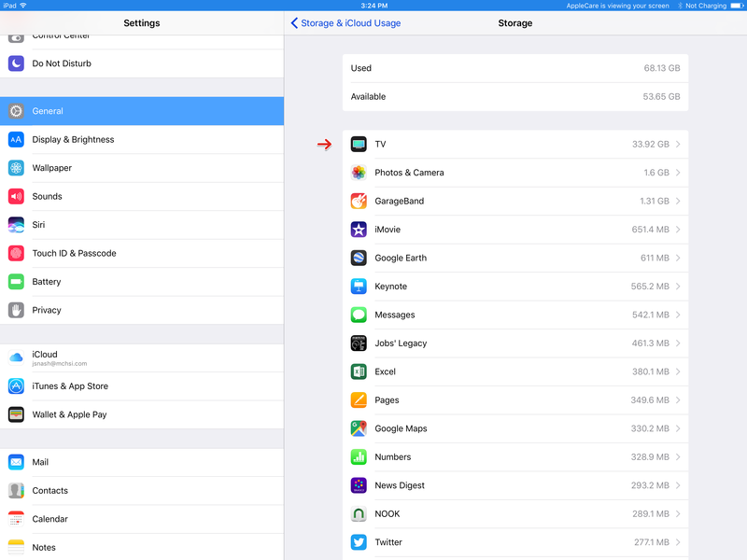Open Do Not Disturb settings
The image size is (747, 560).
pyautogui.click(x=142, y=63)
